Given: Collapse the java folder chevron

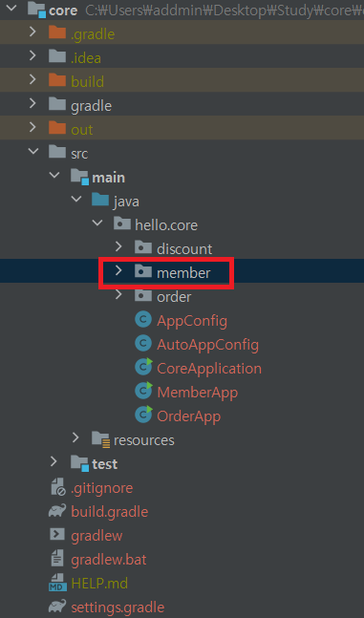Looking at the screenshot, I should click(76, 199).
